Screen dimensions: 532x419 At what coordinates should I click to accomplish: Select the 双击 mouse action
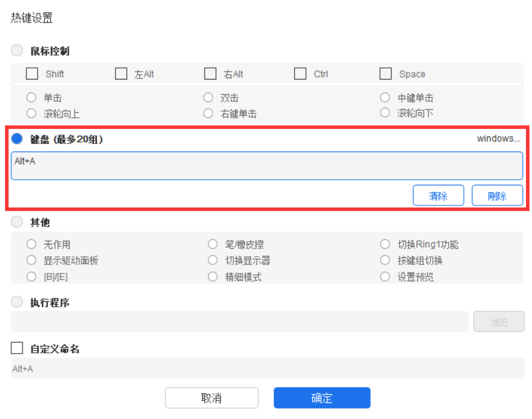point(208,98)
